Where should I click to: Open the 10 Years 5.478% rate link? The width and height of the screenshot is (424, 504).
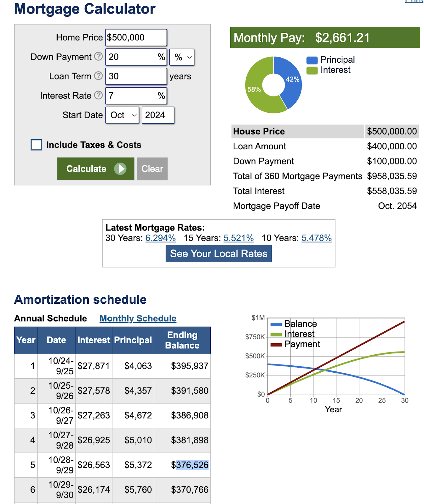[x=317, y=238]
